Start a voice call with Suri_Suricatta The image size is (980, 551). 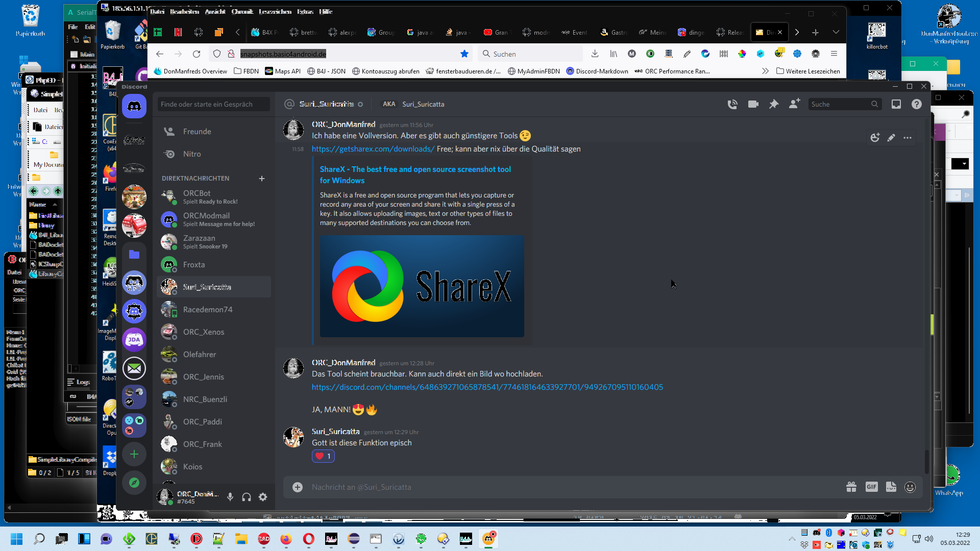click(x=732, y=104)
